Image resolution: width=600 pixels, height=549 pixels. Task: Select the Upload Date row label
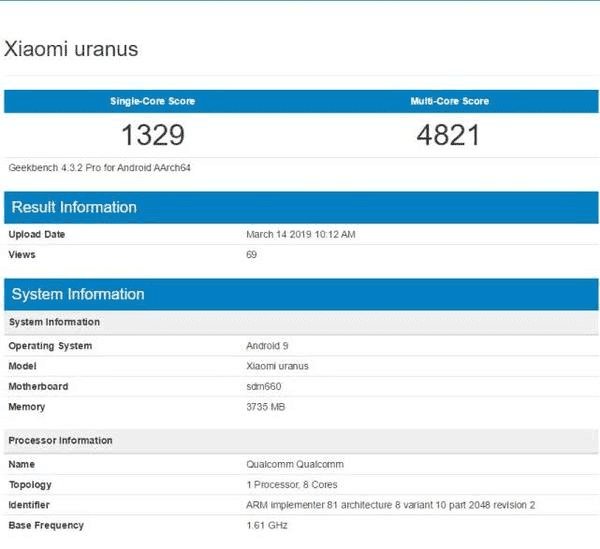tap(37, 234)
